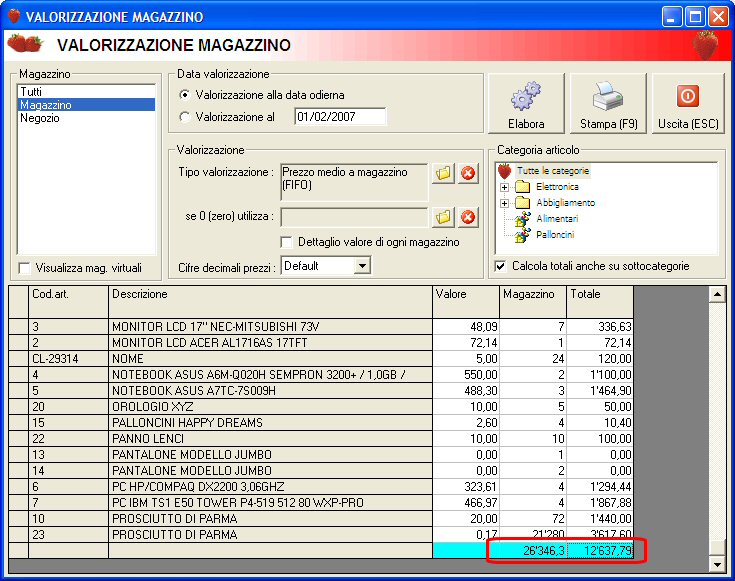Image resolution: width=735 pixels, height=581 pixels.
Task: Click the Totale cell 1'867,88
Action: coord(600,502)
